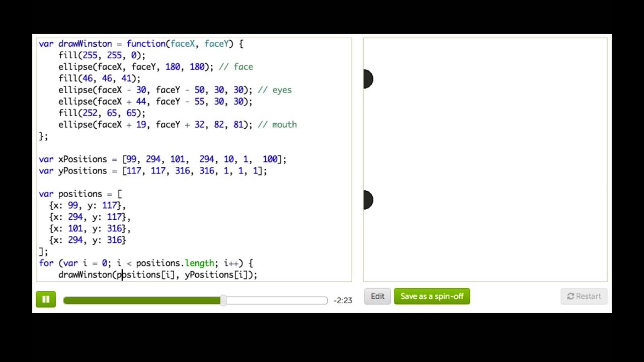Click the lower black circle on the canvas
The width and height of the screenshot is (644, 362).
368,200
